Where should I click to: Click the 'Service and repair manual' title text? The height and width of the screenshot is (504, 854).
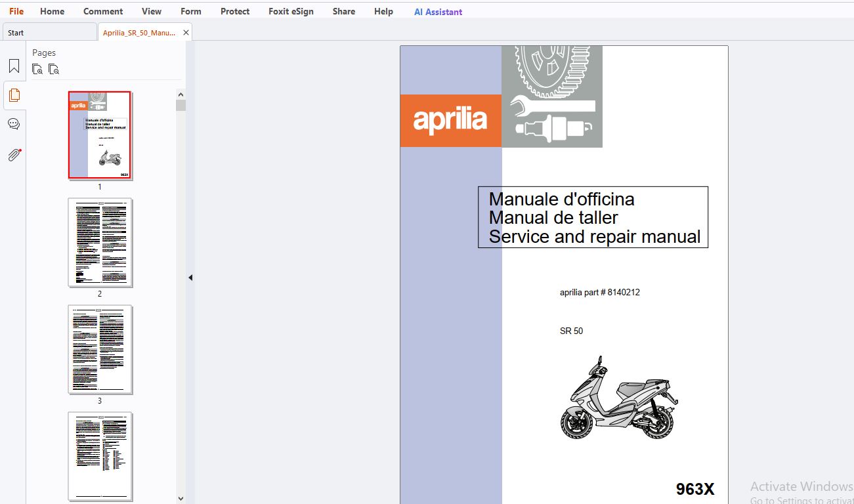coord(595,236)
